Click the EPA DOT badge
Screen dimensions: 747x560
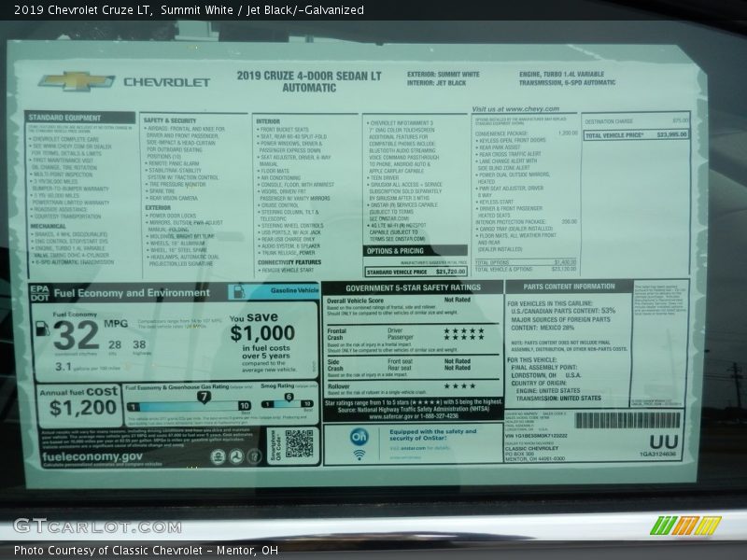pyautogui.click(x=39, y=293)
